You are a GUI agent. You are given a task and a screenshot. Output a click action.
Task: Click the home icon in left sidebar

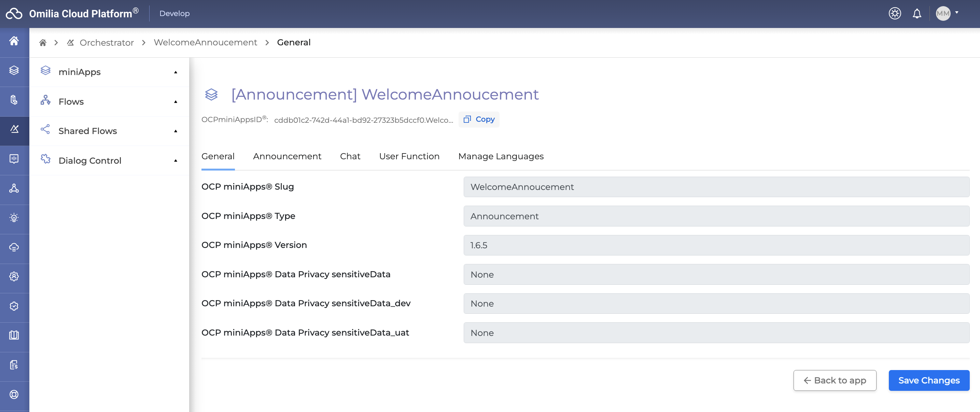click(x=14, y=41)
